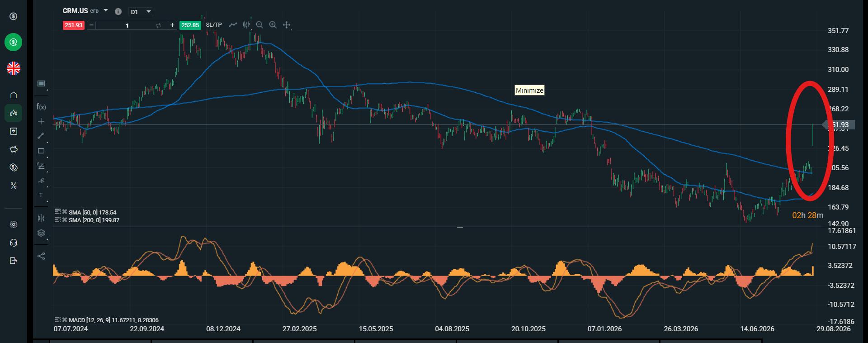Sell at the 251.93 price button
The height and width of the screenshot is (343, 868).
(x=73, y=25)
